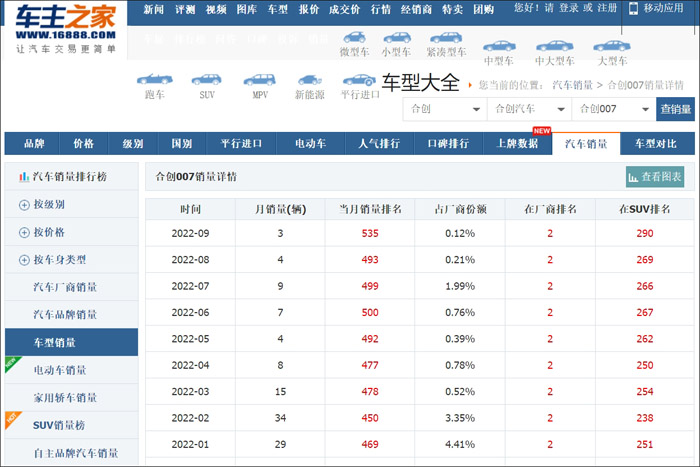Click the 2022-07 date cell

click(191, 286)
